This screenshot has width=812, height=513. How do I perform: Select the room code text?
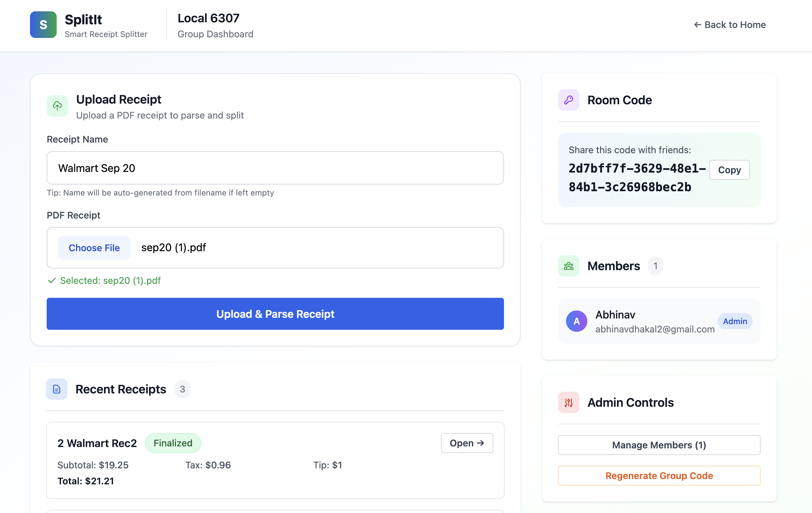tap(630, 178)
